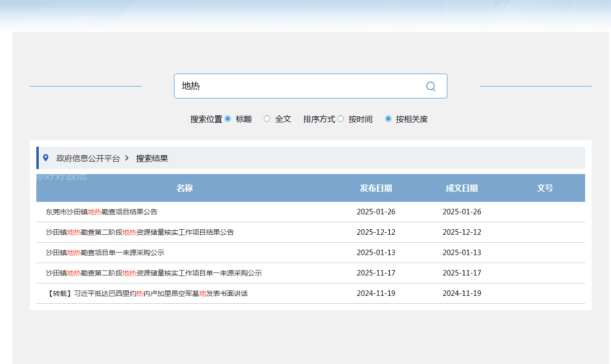Open 政府信息公开平台 breadcrumb link

88,159
